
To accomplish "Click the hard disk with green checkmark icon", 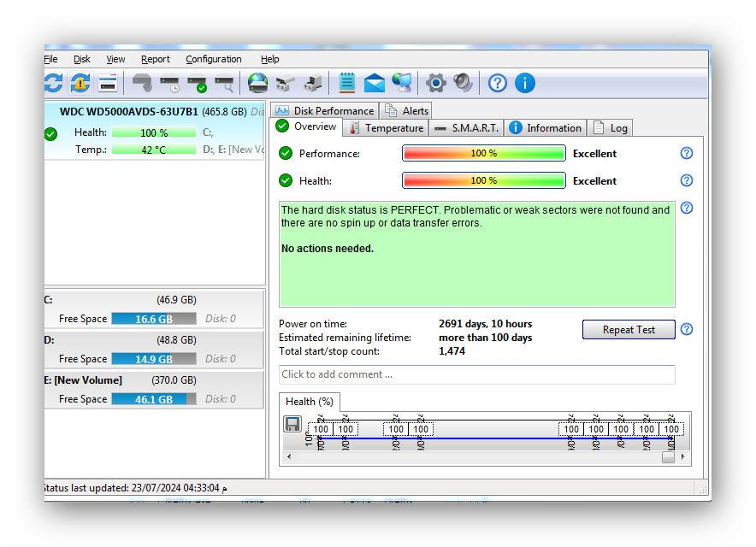I will 198,84.
